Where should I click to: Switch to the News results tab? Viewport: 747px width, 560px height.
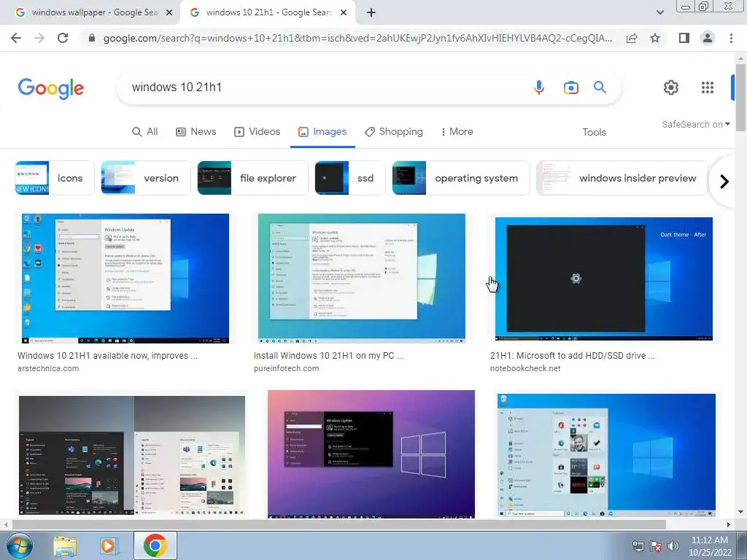tap(196, 131)
